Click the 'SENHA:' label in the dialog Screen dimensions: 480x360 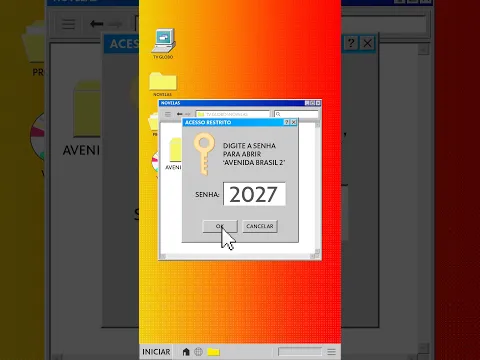click(x=207, y=194)
